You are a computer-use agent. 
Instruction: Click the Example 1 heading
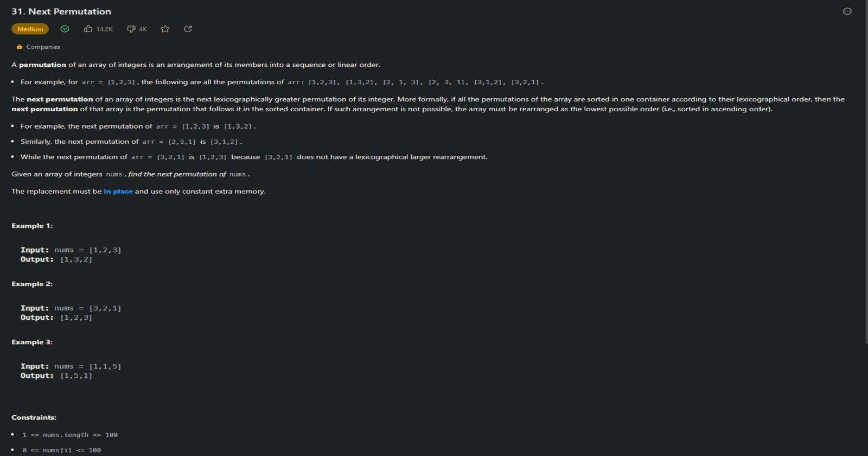tap(32, 226)
